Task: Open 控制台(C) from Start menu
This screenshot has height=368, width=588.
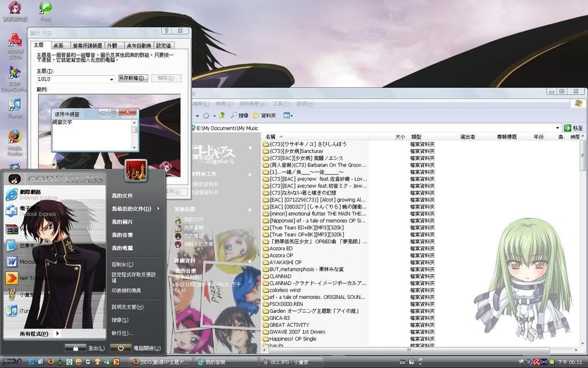Action: (x=122, y=264)
